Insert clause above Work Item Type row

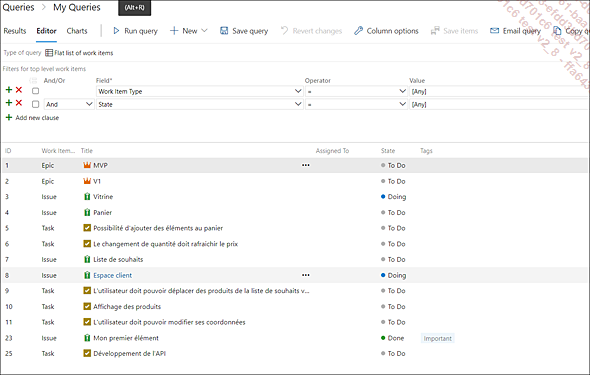tap(9, 90)
